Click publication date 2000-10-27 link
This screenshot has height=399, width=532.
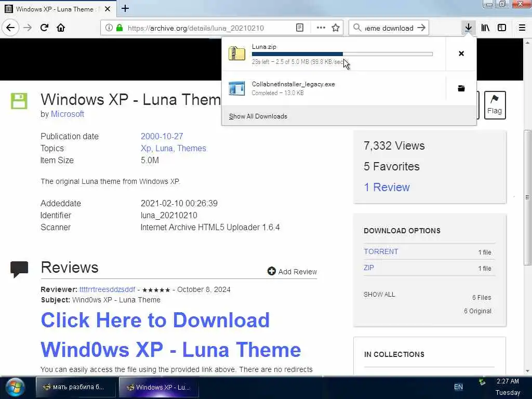(x=162, y=137)
